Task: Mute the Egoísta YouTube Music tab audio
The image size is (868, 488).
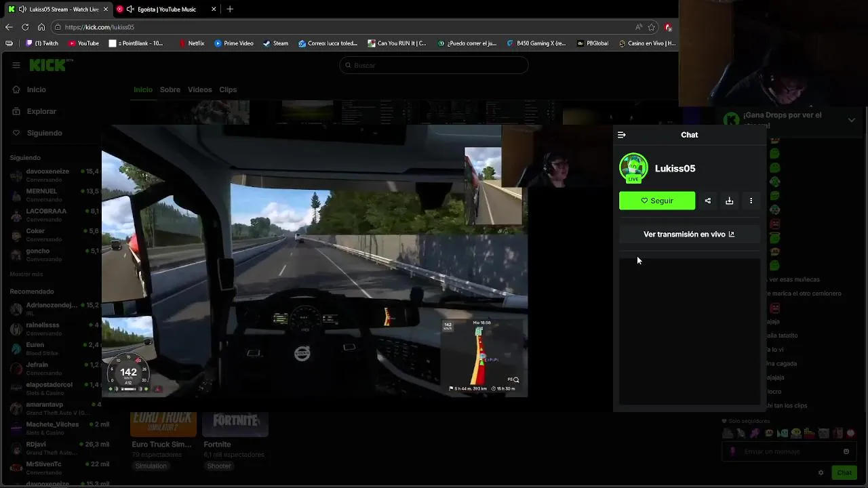Action: coord(130,9)
